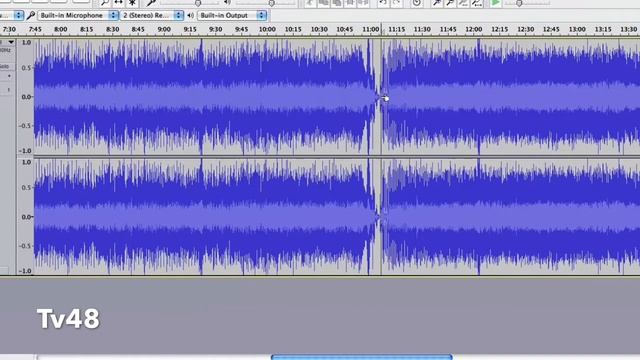Image resolution: width=640 pixels, height=360 pixels.
Task: Click the 11:00 mark on the timeline ruler
Action: [370, 29]
